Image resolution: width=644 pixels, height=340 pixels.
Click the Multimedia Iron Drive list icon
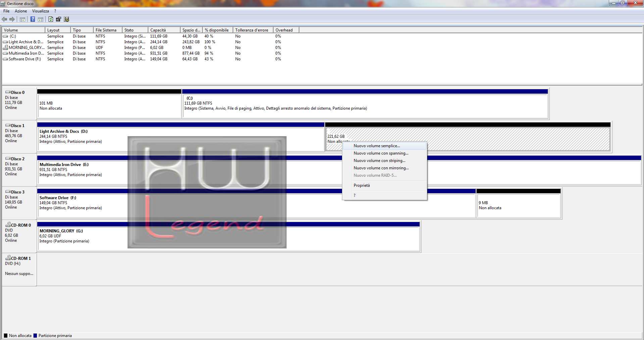5,53
